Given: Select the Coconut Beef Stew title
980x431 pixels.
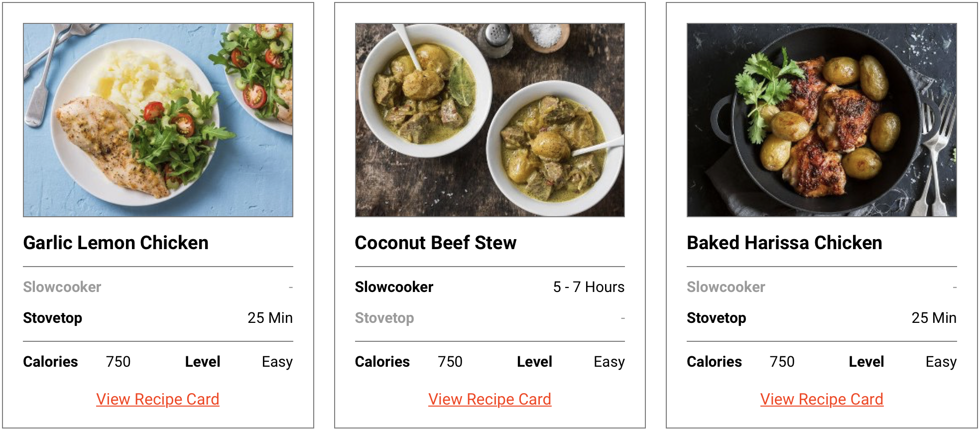Looking at the screenshot, I should tap(436, 243).
